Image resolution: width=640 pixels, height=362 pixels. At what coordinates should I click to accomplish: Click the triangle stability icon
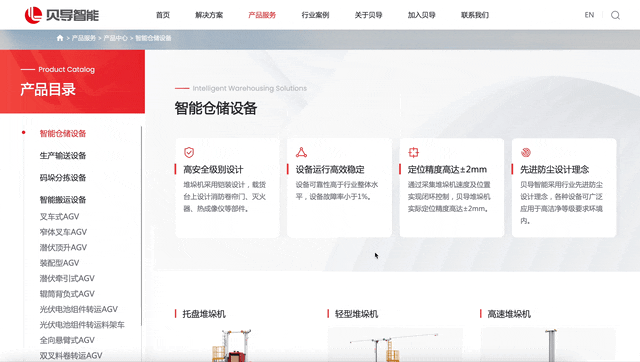click(301, 152)
